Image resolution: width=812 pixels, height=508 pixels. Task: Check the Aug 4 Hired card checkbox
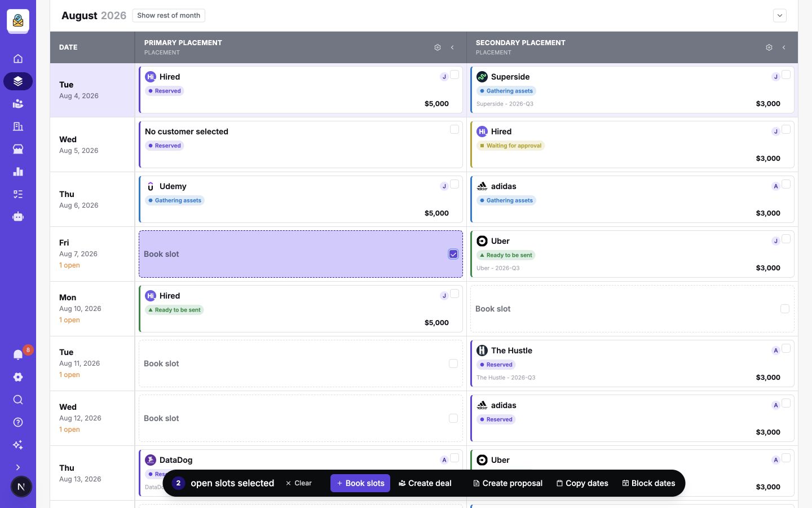pos(454,75)
